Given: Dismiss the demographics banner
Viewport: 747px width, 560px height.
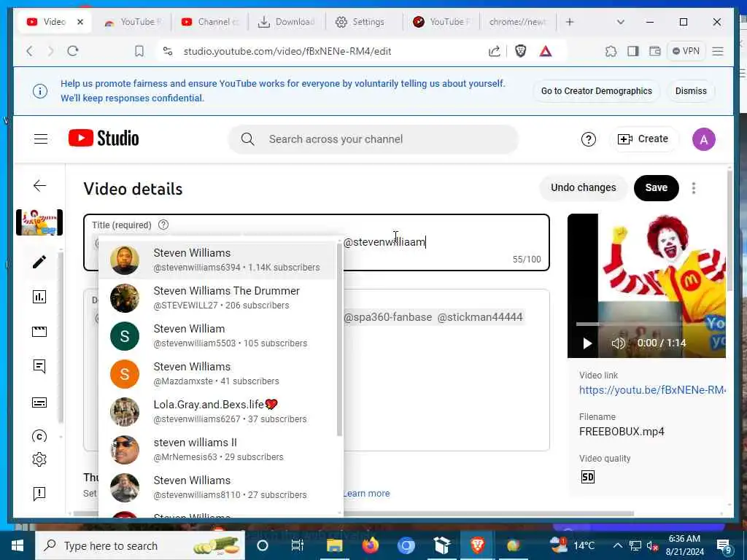Looking at the screenshot, I should [x=691, y=91].
